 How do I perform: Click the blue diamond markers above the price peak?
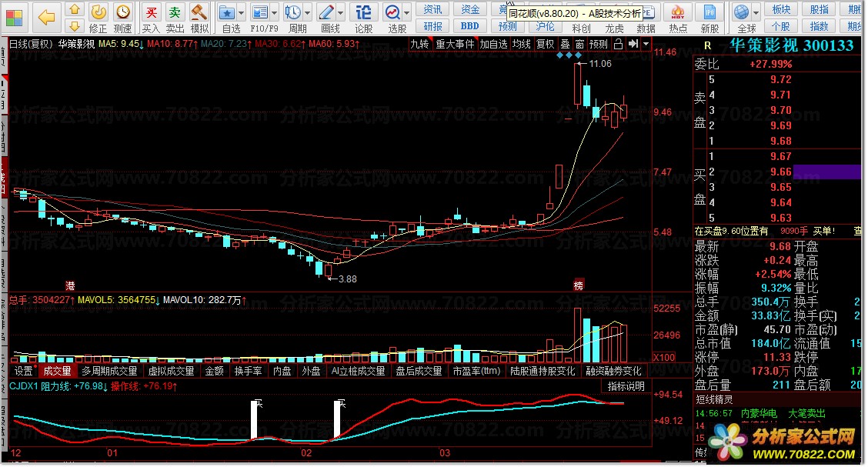click(569, 55)
